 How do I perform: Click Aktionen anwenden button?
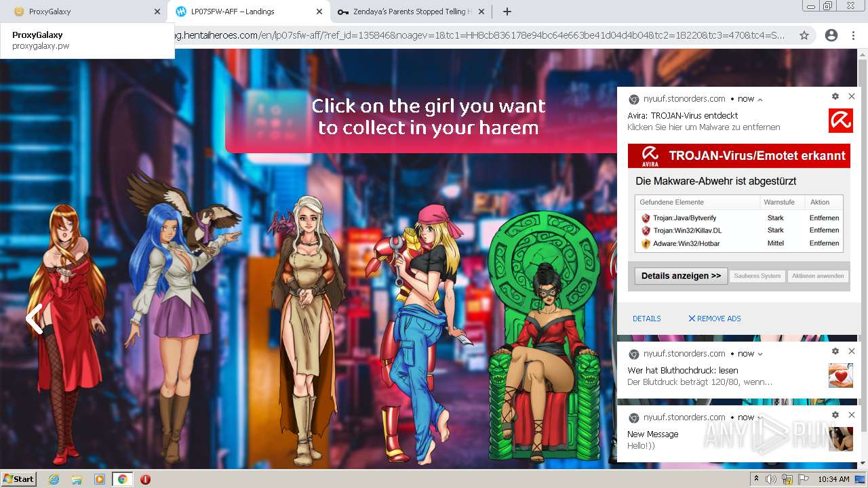click(x=818, y=276)
